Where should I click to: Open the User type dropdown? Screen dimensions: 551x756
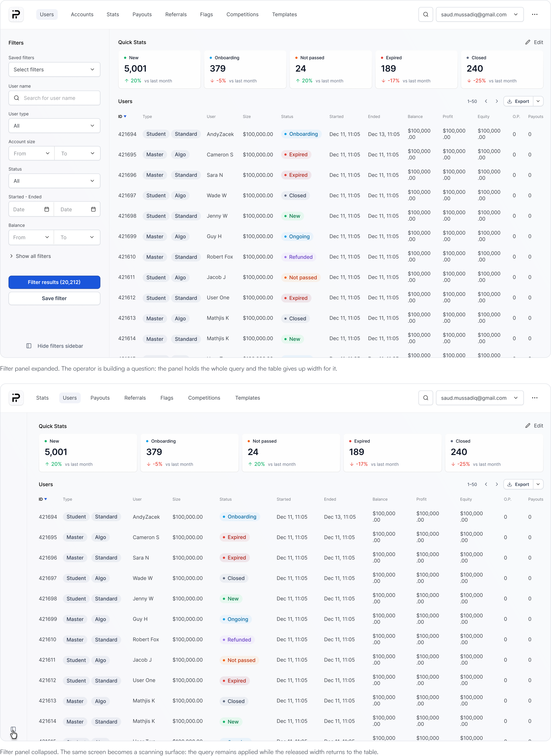click(x=54, y=126)
